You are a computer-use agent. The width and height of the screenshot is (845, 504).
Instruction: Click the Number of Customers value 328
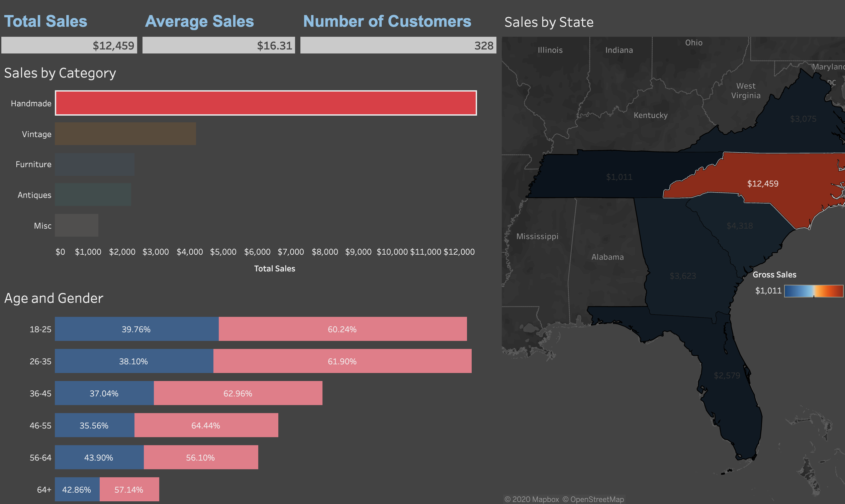pos(484,45)
